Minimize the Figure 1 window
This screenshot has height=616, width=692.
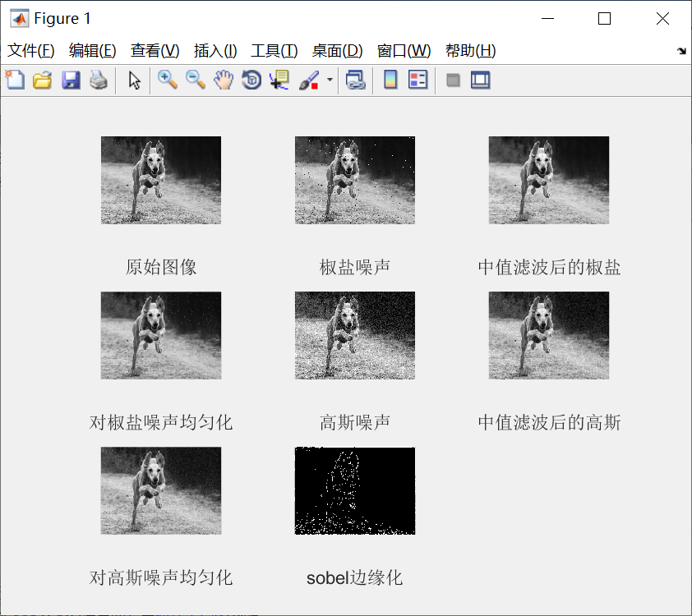click(x=547, y=19)
